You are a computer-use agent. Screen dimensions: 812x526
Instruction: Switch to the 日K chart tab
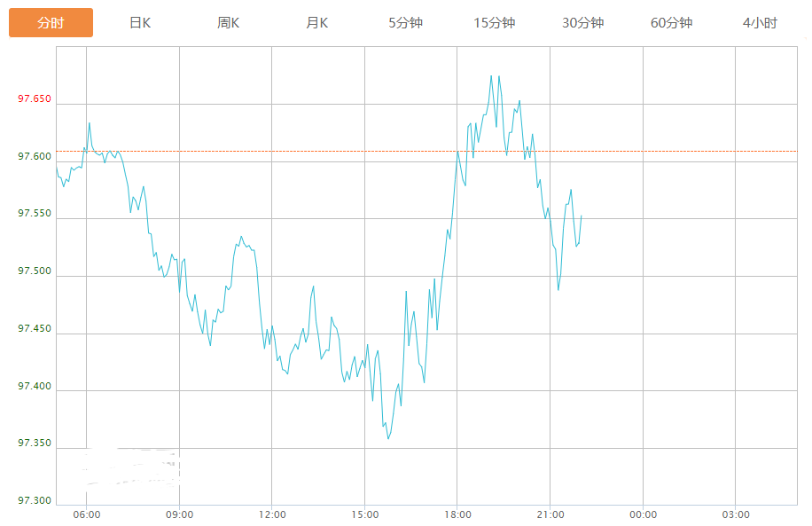coord(140,23)
